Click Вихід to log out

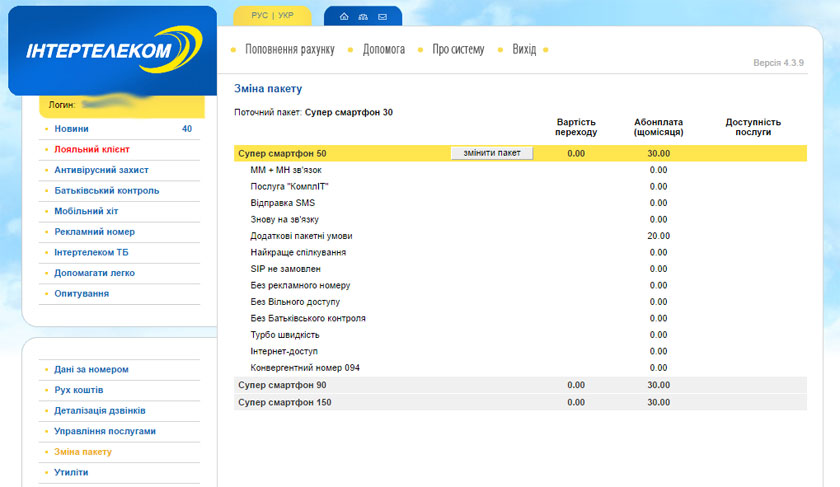pyautogui.click(x=524, y=49)
